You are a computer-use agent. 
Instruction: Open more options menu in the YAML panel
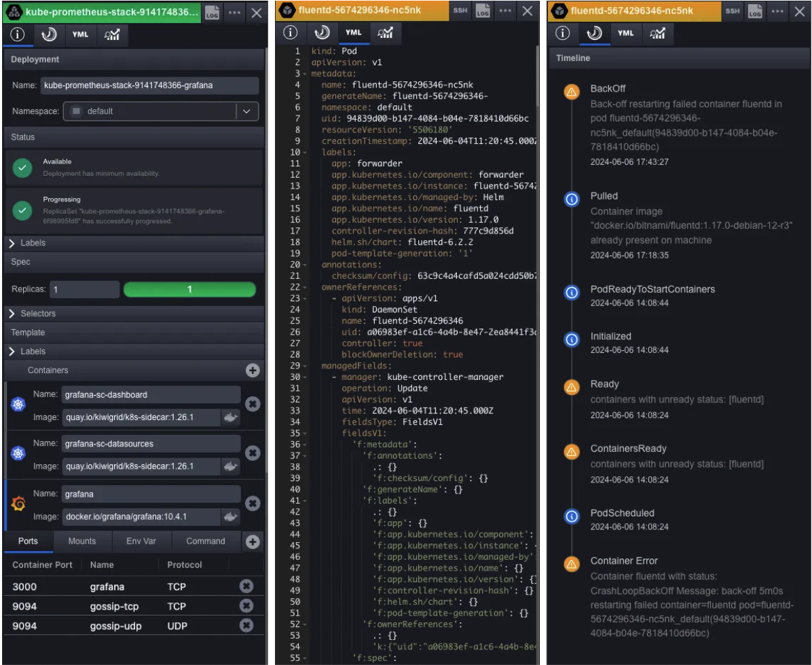point(506,12)
